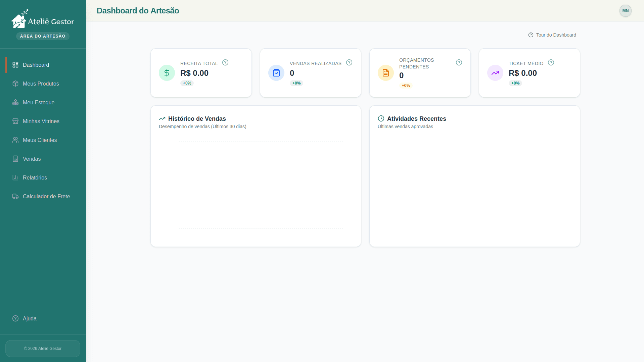Image resolution: width=644 pixels, height=362 pixels.
Task: Click the green dollar icon on Receita Total
Action: (x=167, y=72)
